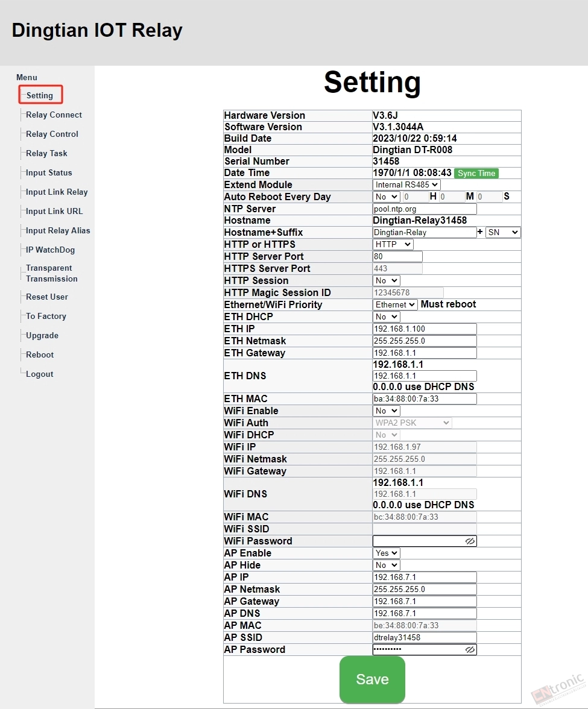Select Logout in the menu

pyautogui.click(x=39, y=374)
